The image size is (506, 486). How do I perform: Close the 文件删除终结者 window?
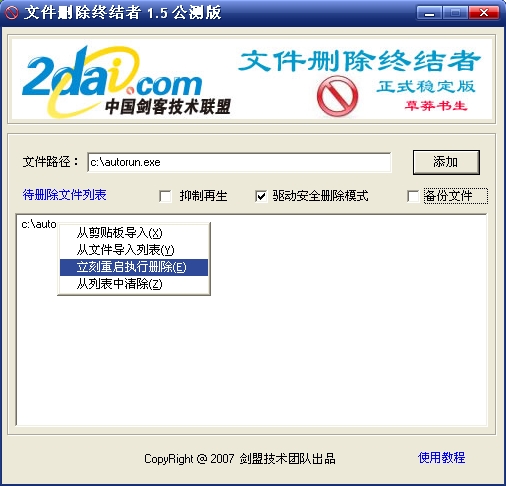484,13
